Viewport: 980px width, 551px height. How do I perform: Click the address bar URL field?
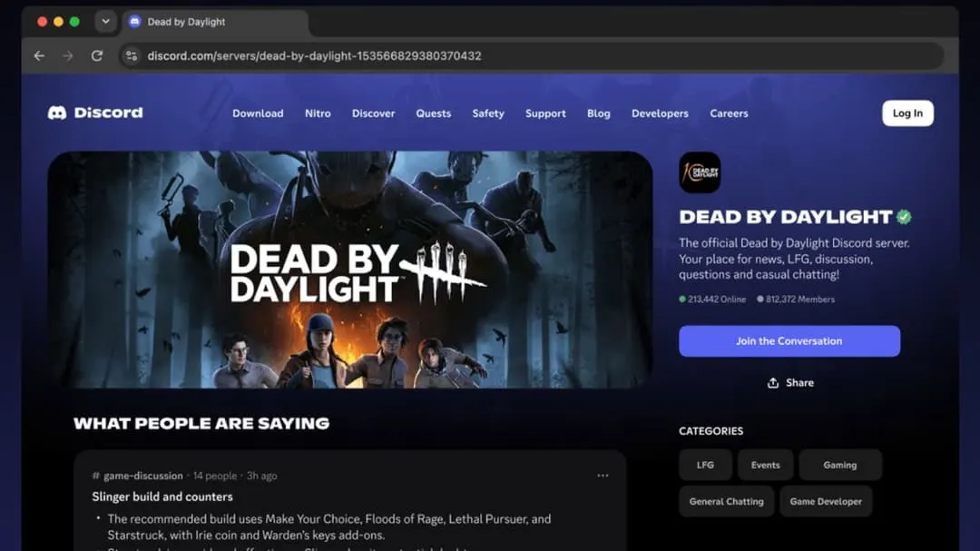coord(531,55)
